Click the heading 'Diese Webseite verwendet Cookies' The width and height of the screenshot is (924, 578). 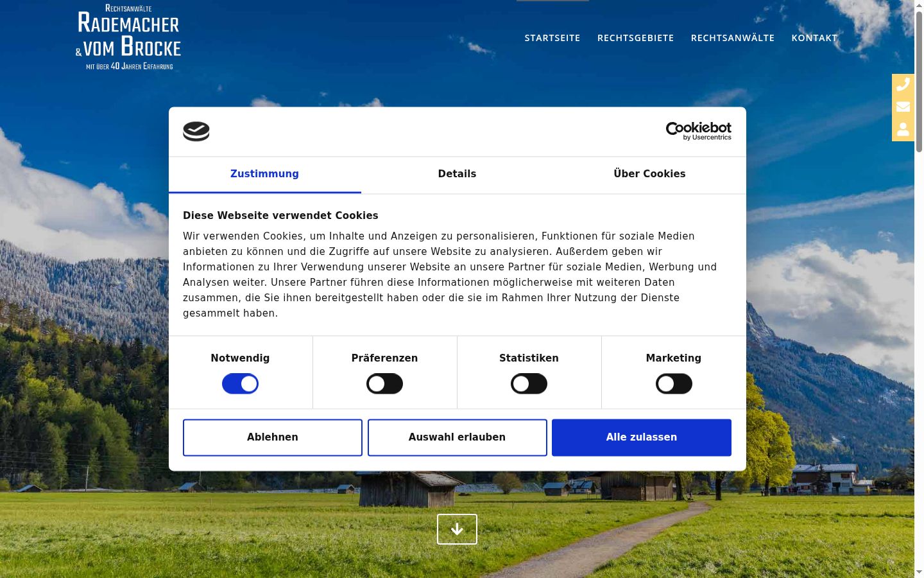pyautogui.click(x=280, y=216)
